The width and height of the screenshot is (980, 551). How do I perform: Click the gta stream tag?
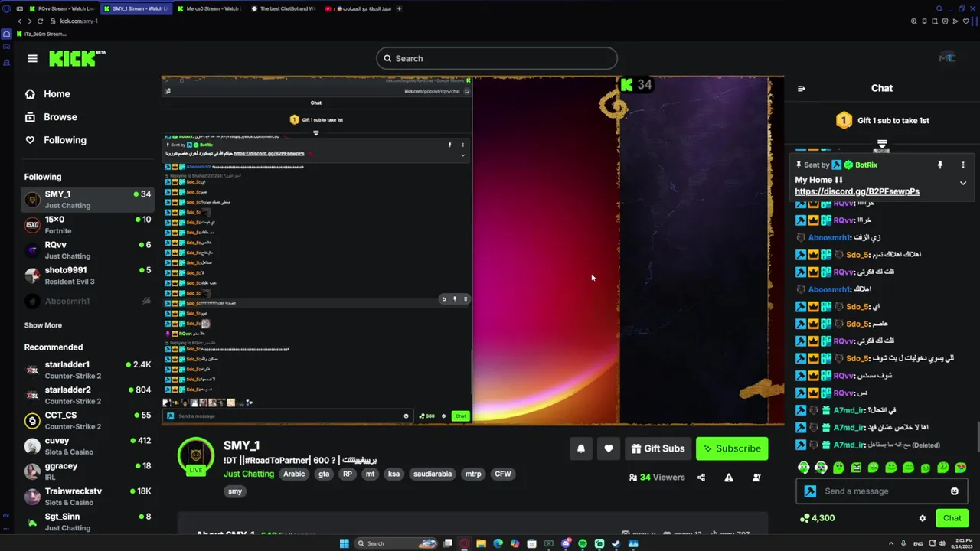pos(324,474)
